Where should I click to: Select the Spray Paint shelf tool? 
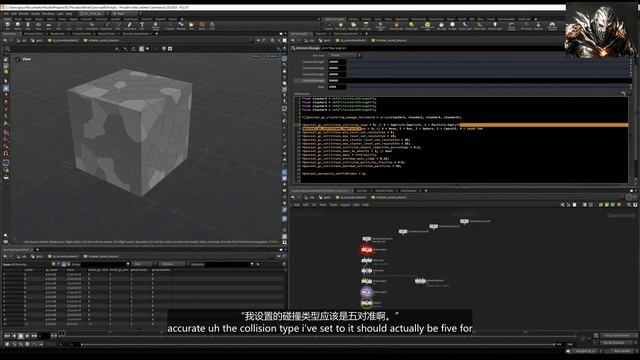130,26
